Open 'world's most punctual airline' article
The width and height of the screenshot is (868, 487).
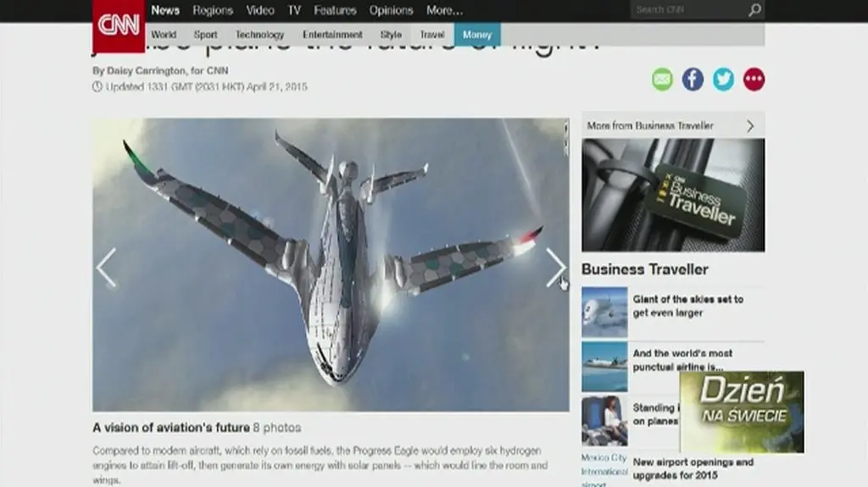pos(682,360)
